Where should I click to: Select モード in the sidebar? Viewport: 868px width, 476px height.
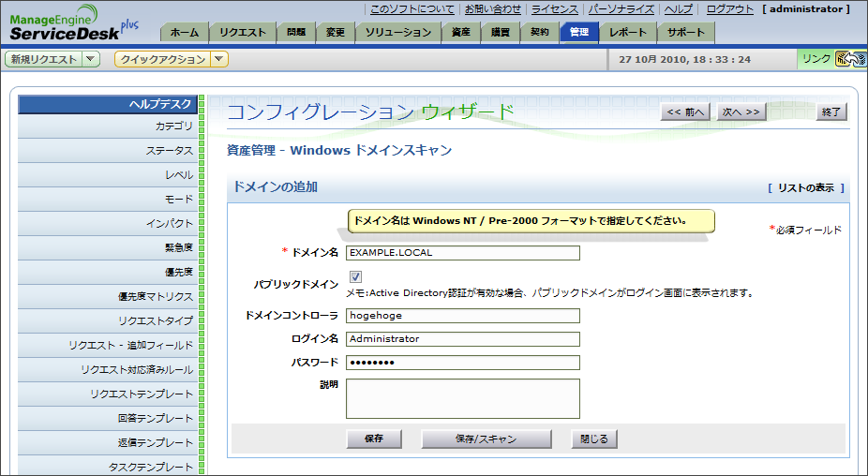[108, 200]
